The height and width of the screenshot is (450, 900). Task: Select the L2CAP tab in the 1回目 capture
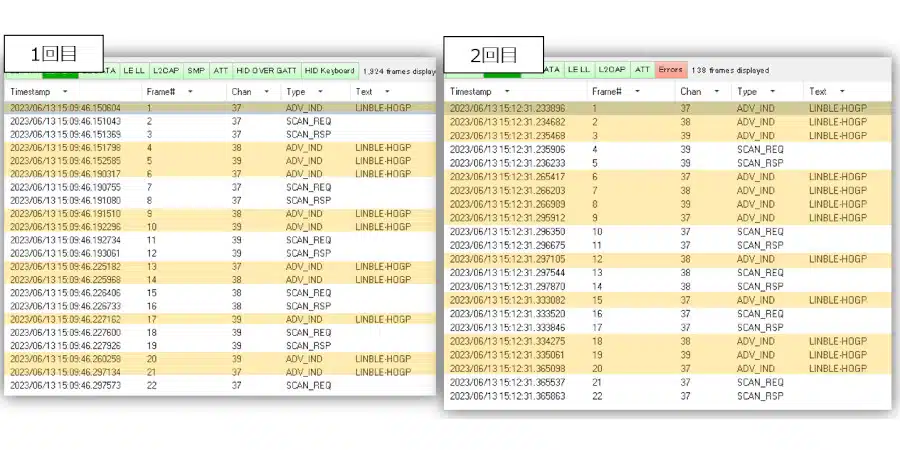166,71
